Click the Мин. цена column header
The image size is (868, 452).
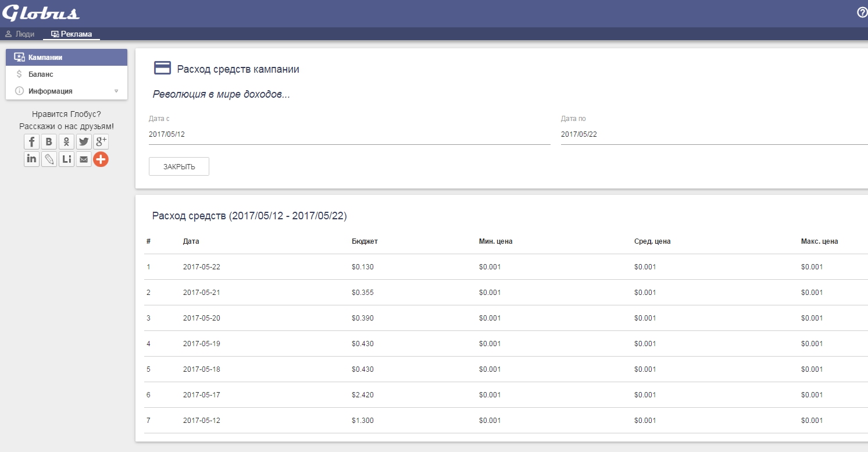[x=496, y=241]
